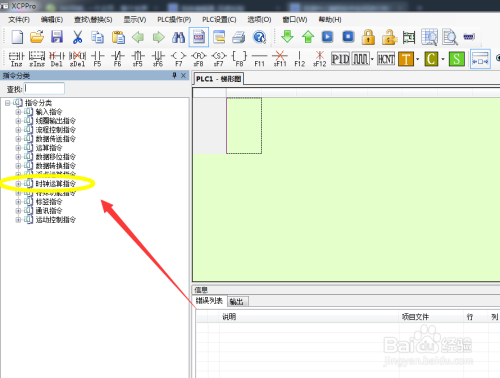The height and width of the screenshot is (378, 500).
Task: Open the 显示(V) menu
Action: click(135, 20)
